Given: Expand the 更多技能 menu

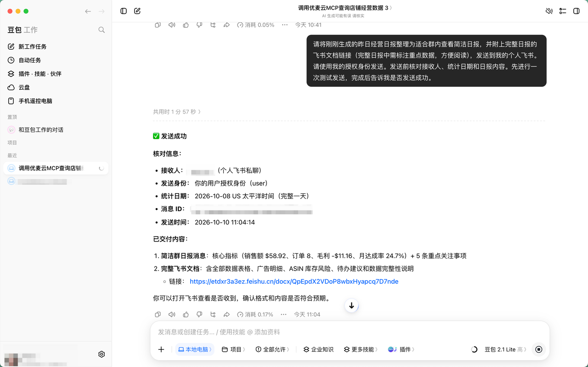Looking at the screenshot, I should [361, 350].
